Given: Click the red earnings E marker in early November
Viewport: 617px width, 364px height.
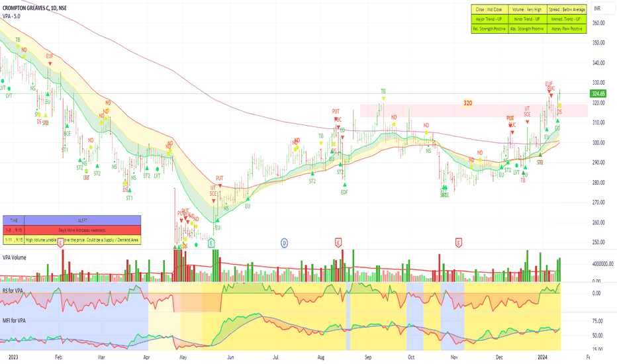Looking at the screenshot, I should [458, 243].
